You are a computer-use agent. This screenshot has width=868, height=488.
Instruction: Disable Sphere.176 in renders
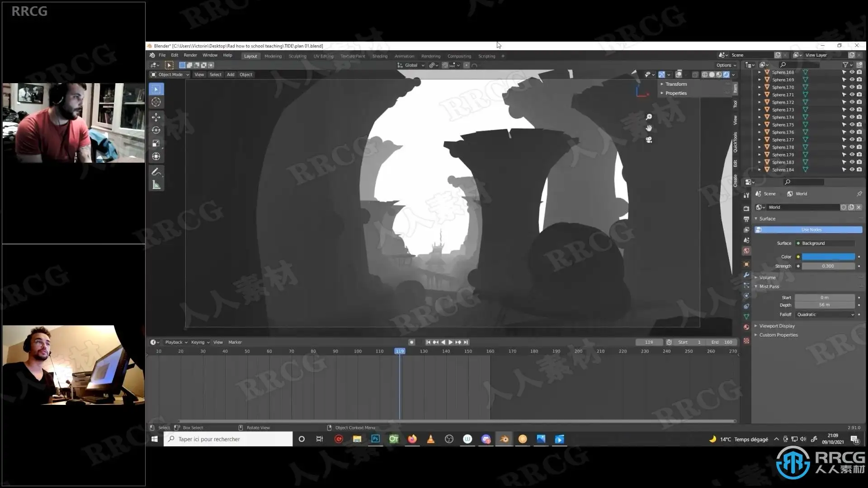[x=859, y=132]
